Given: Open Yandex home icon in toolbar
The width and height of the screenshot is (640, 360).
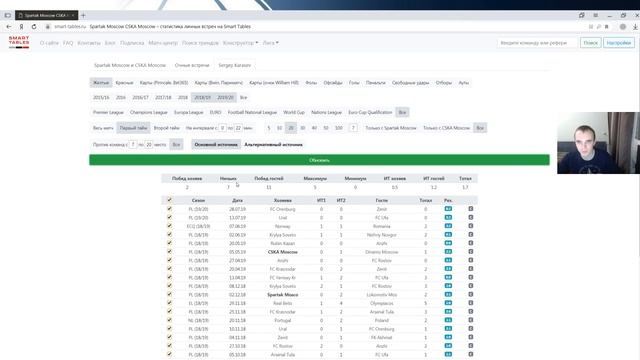Looking at the screenshot, I should 21,27.
